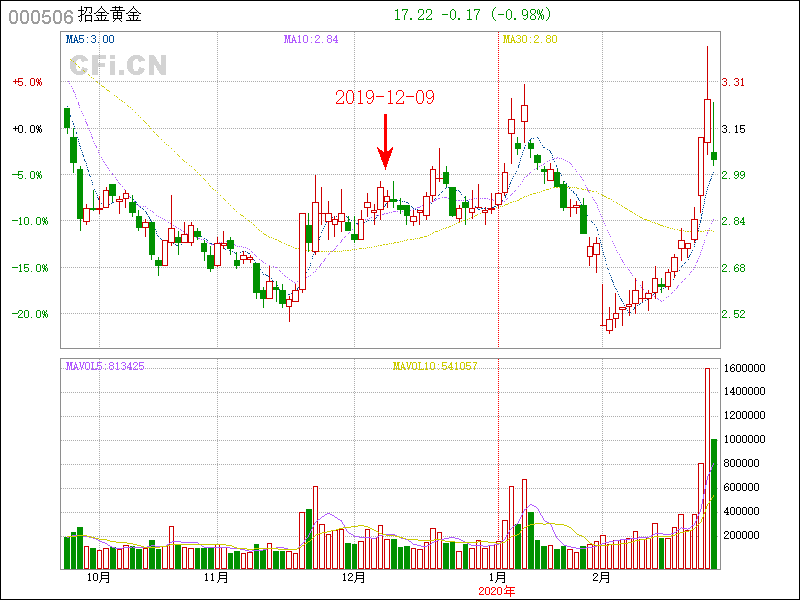
Task: Select the MA30:2.80 indicator label
Action: pos(529,40)
